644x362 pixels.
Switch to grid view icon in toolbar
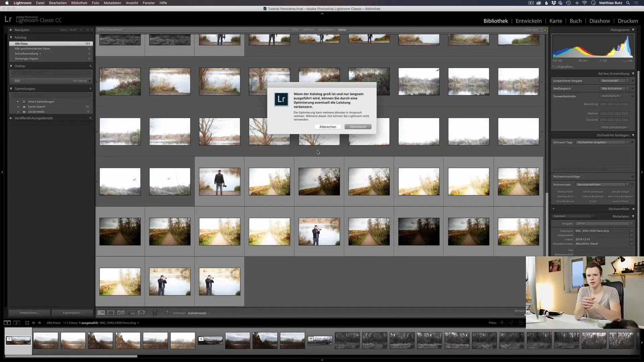[x=101, y=313]
